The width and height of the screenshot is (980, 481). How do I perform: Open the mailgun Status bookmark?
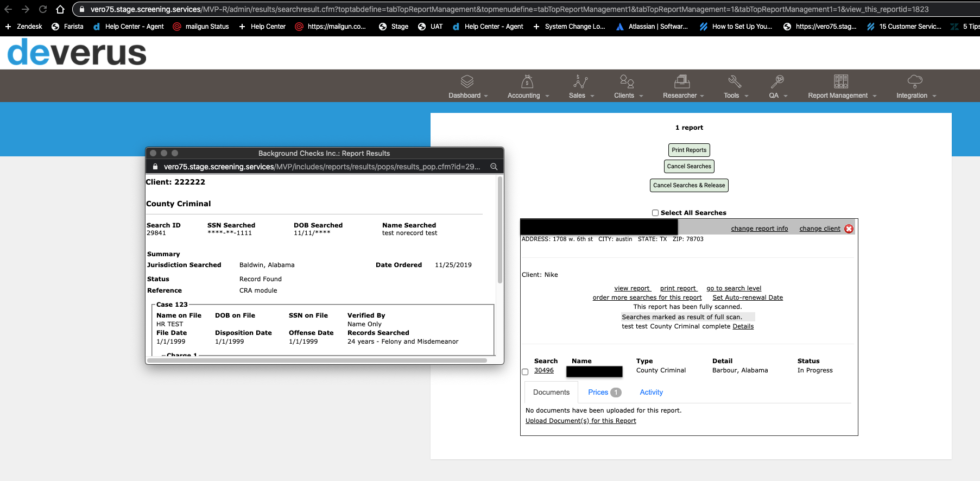point(201,26)
